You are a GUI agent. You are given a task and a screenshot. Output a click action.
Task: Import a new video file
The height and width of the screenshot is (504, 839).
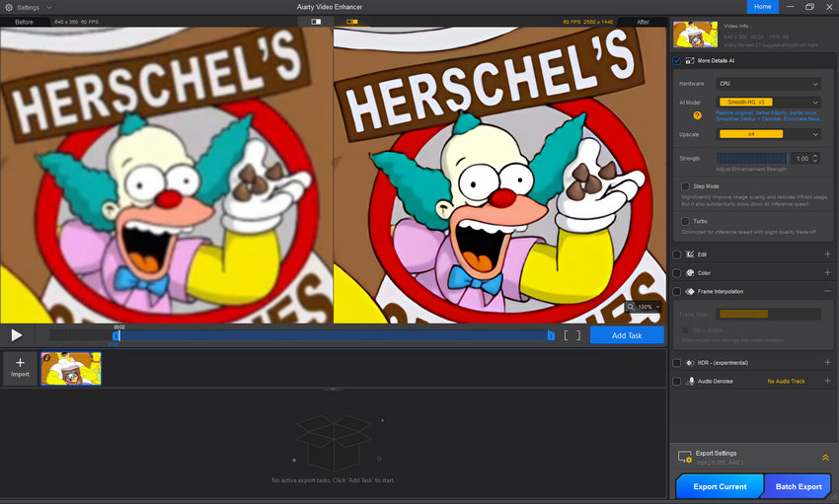click(x=20, y=368)
